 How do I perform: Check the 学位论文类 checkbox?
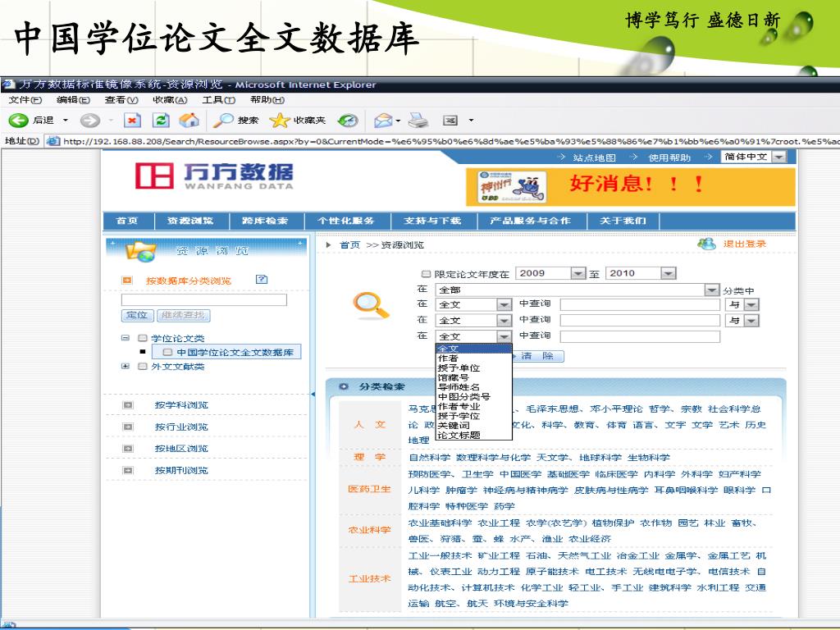coord(143,338)
